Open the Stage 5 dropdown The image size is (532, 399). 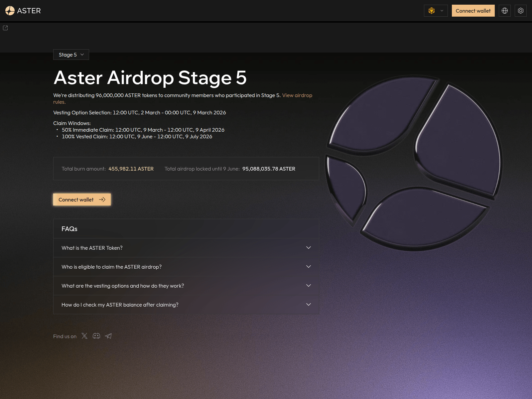click(x=71, y=55)
